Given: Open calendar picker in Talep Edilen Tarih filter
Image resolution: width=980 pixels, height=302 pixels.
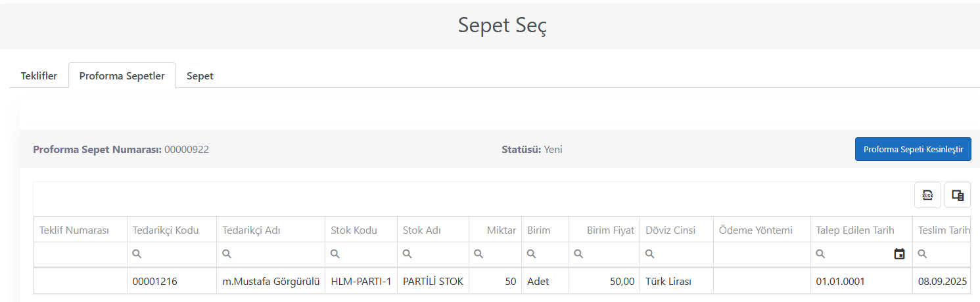Looking at the screenshot, I should coord(899,254).
